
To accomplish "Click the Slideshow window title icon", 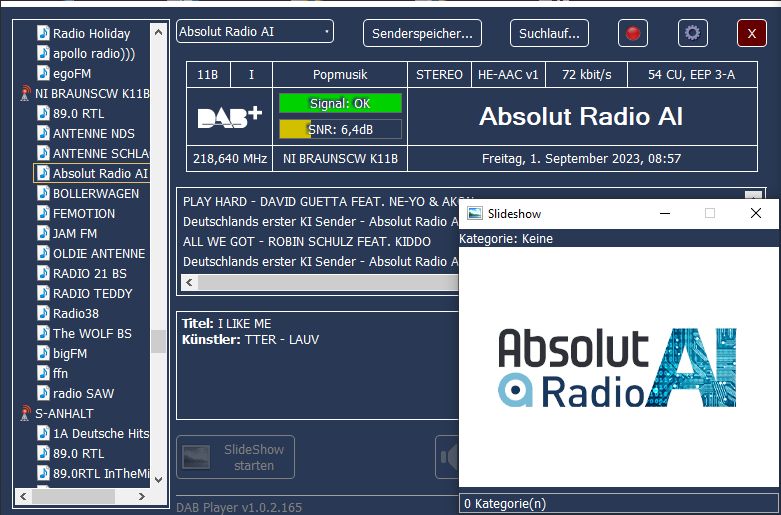I will 474,213.
